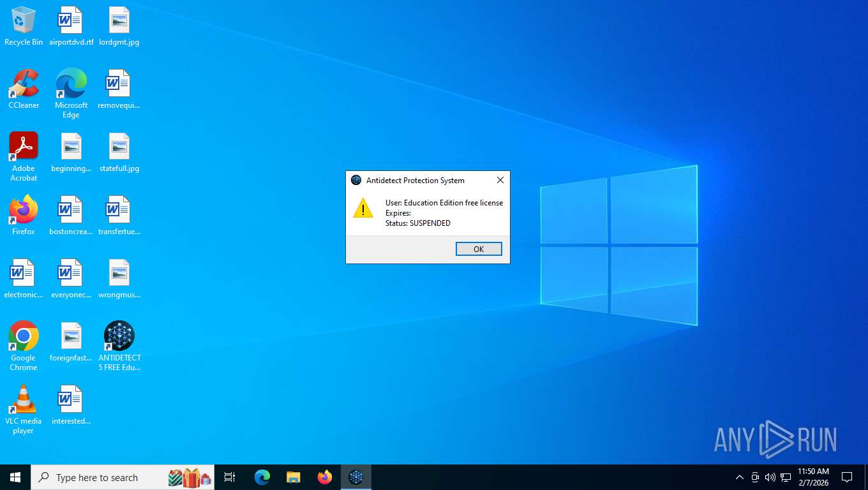Open the notification center icon
The width and height of the screenshot is (868, 490).
(847, 477)
